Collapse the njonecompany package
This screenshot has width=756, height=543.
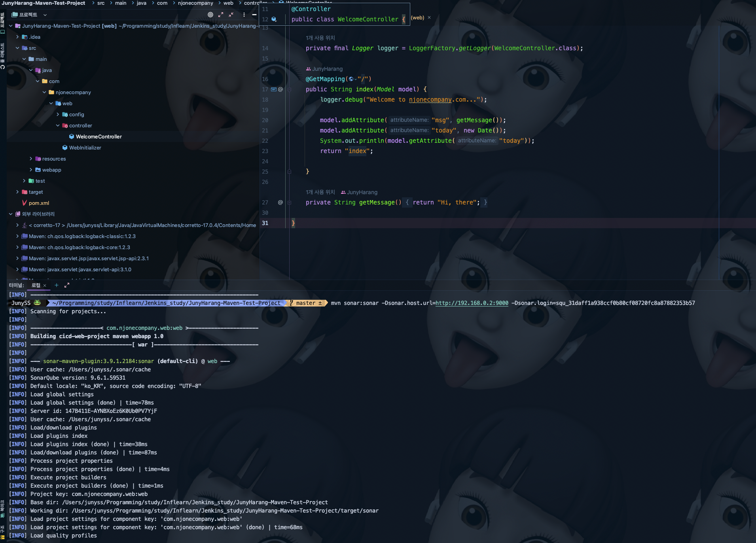pyautogui.click(x=44, y=92)
